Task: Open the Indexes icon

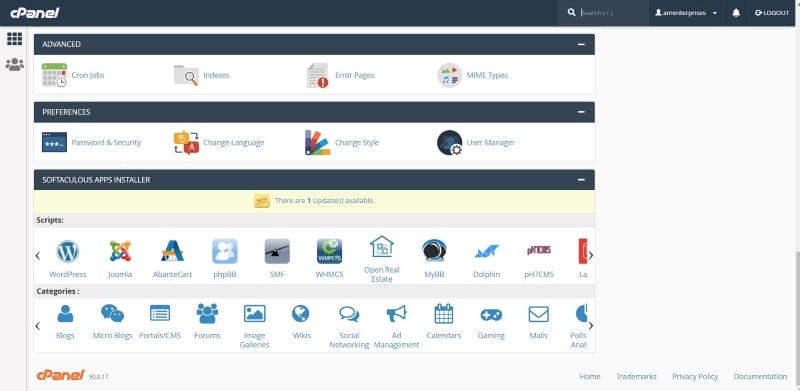Action: (186, 75)
